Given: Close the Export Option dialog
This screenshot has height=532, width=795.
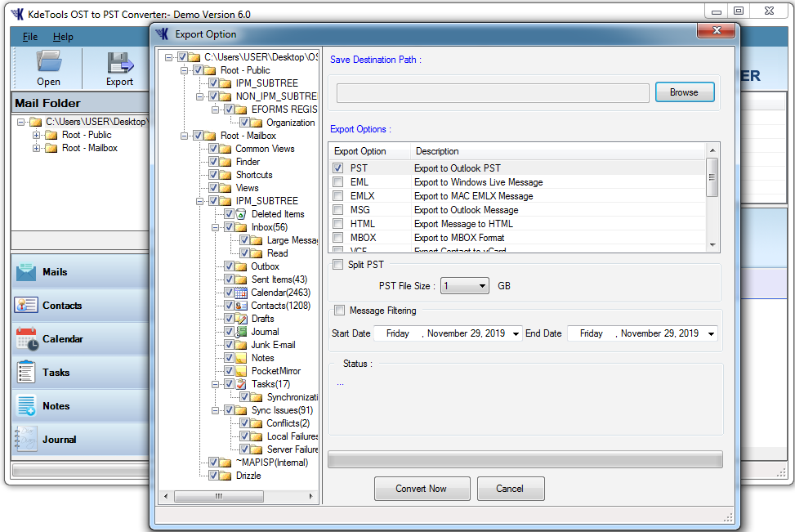Looking at the screenshot, I should 716,30.
